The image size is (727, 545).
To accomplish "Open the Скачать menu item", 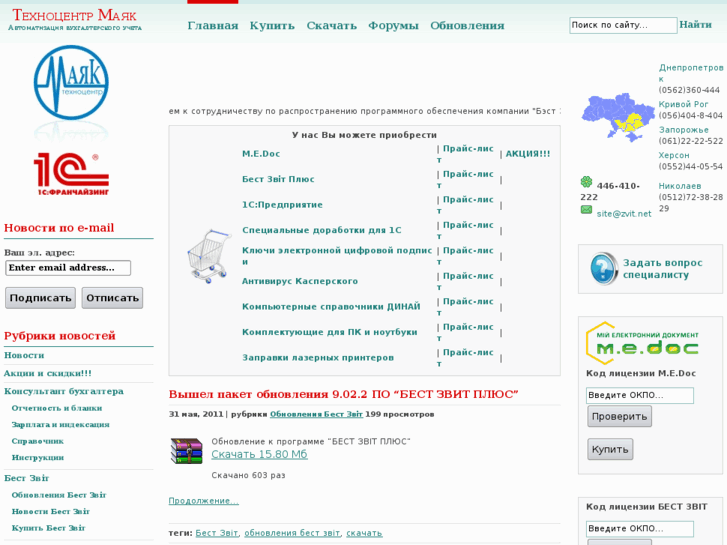I will pos(332,26).
